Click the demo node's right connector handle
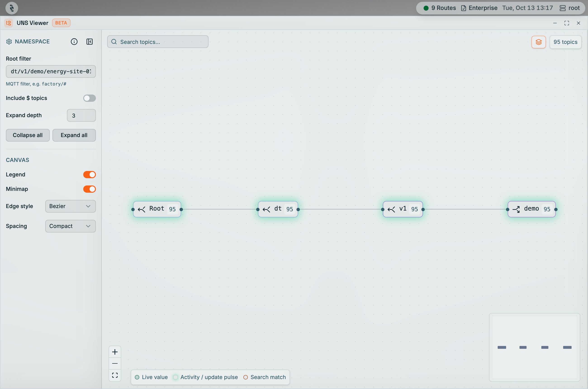Viewport: 588px width, 389px height. [x=556, y=209]
